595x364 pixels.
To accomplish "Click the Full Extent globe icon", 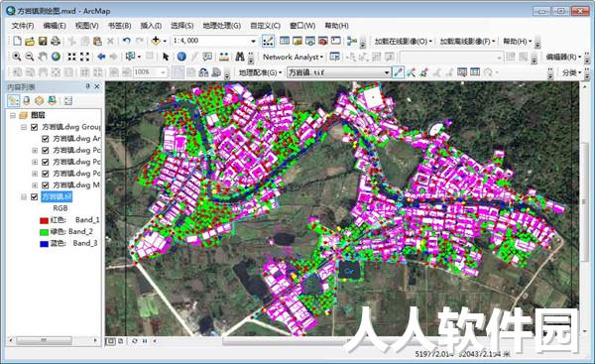I will (x=56, y=57).
